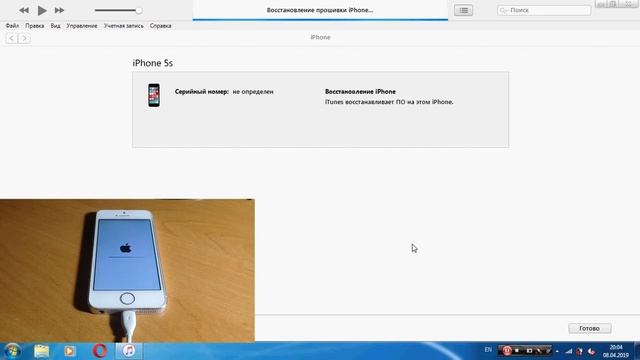Click the iTunes taskbar icon
Viewport: 640px width, 360px height.
click(x=129, y=351)
